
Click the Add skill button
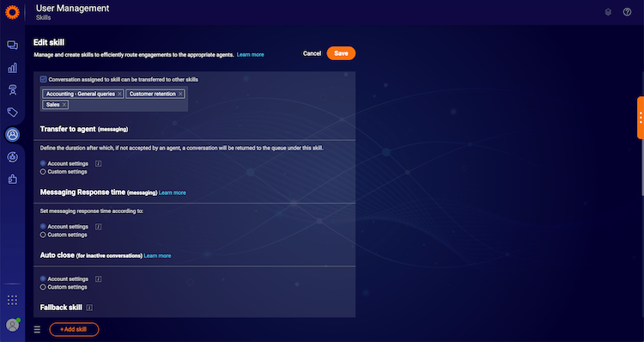74,329
